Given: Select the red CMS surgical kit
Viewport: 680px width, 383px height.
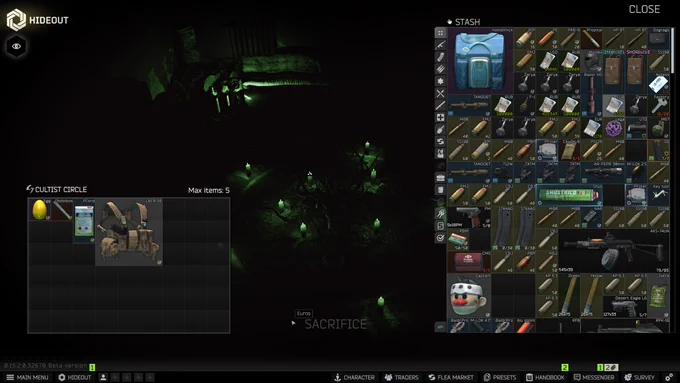Looking at the screenshot, I should pyautogui.click(x=469, y=262).
